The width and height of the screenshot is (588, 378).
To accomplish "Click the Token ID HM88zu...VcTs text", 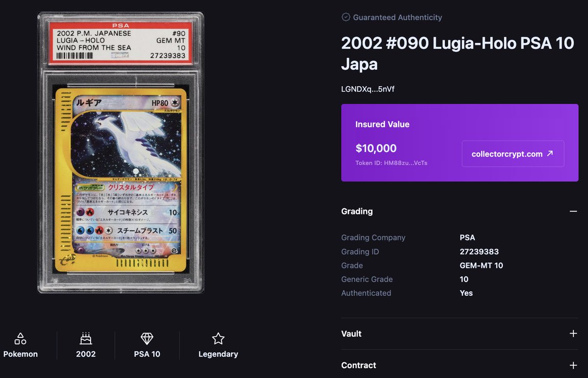I will coord(392,163).
